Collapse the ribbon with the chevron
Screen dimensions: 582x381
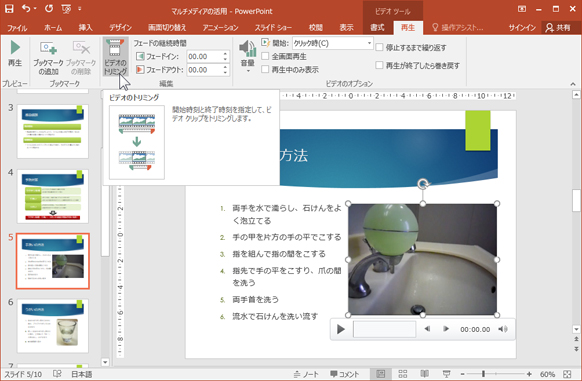573,84
